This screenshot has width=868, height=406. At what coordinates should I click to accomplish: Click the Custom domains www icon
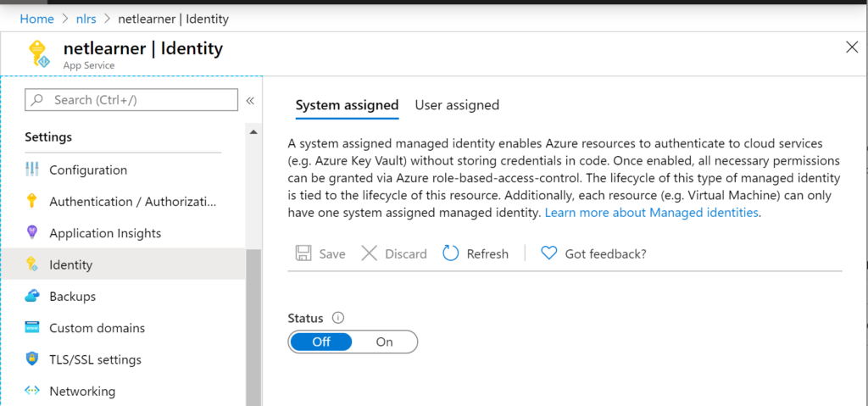tap(32, 327)
